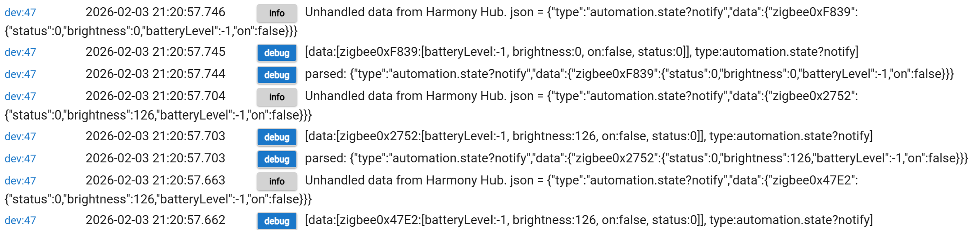Select the [data:[zigbee0x47E2 debug message text
This screenshot has width=980, height=230.
(589, 220)
